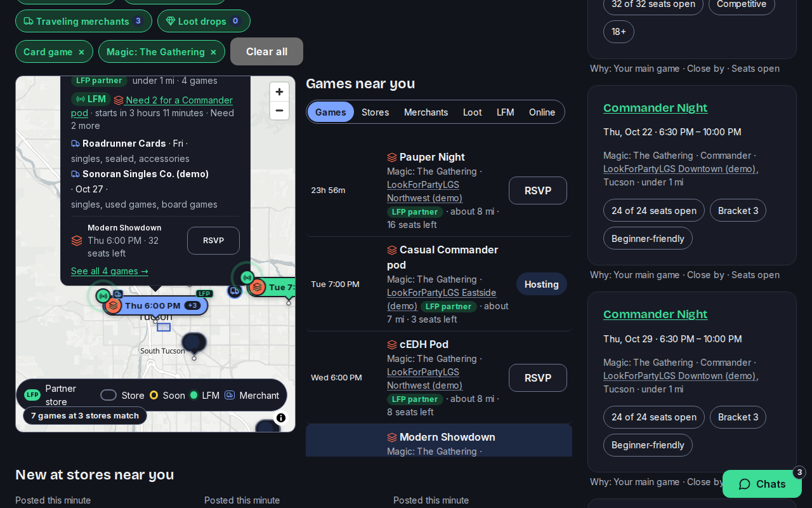RSVP to cEDH Pod
The image size is (812, 508).
click(538, 378)
